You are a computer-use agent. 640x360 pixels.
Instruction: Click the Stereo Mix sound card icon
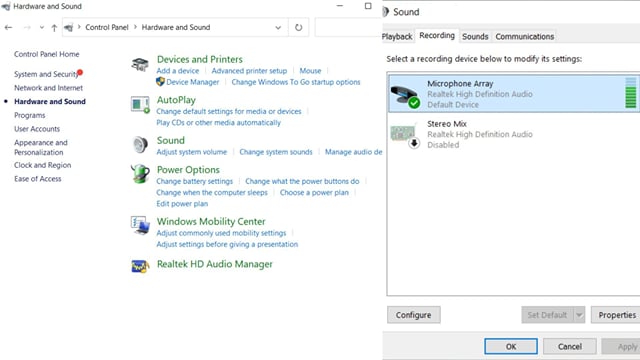click(405, 136)
